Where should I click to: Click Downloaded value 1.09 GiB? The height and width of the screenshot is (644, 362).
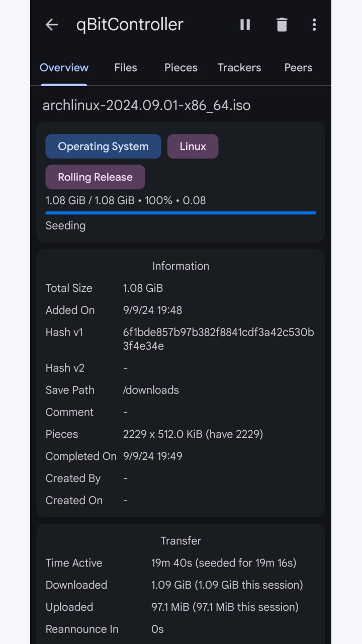(227, 585)
